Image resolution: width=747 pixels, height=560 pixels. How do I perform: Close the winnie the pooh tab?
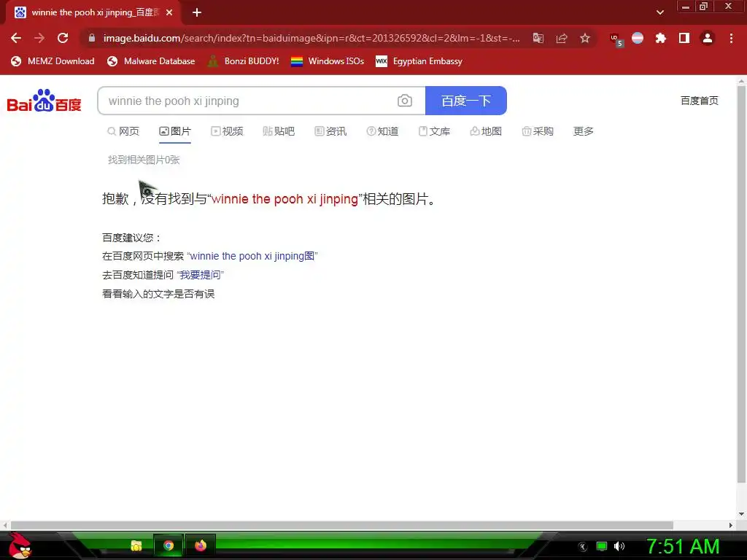click(169, 12)
